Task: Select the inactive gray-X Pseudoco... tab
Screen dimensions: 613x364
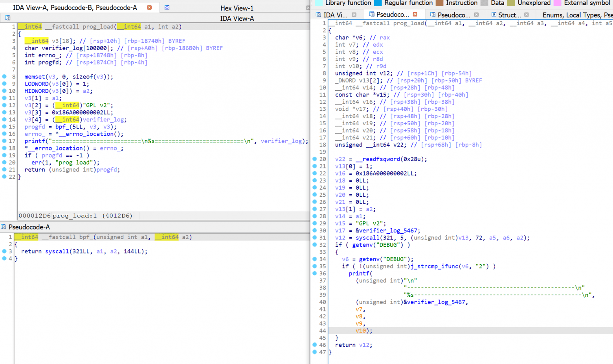Action: pyautogui.click(x=454, y=15)
